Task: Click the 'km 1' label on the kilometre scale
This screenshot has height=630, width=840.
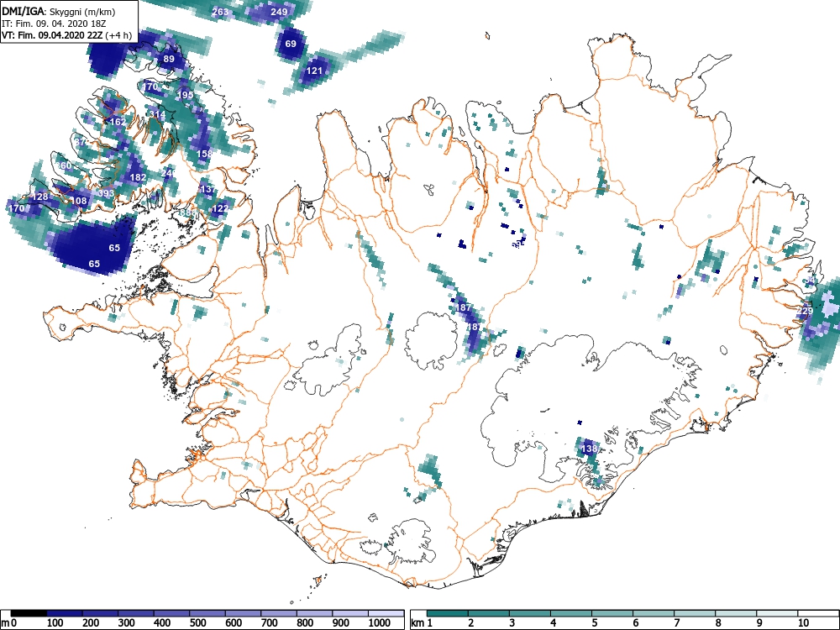Action: (x=423, y=623)
